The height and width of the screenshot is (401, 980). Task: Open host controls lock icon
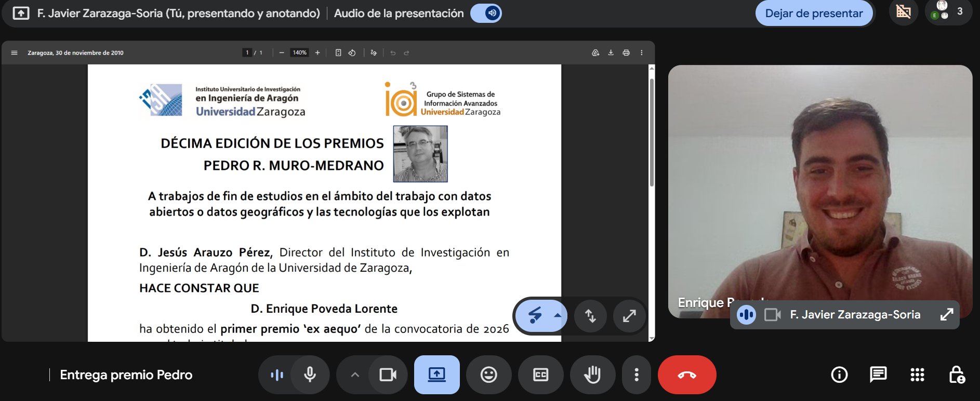[957, 375]
